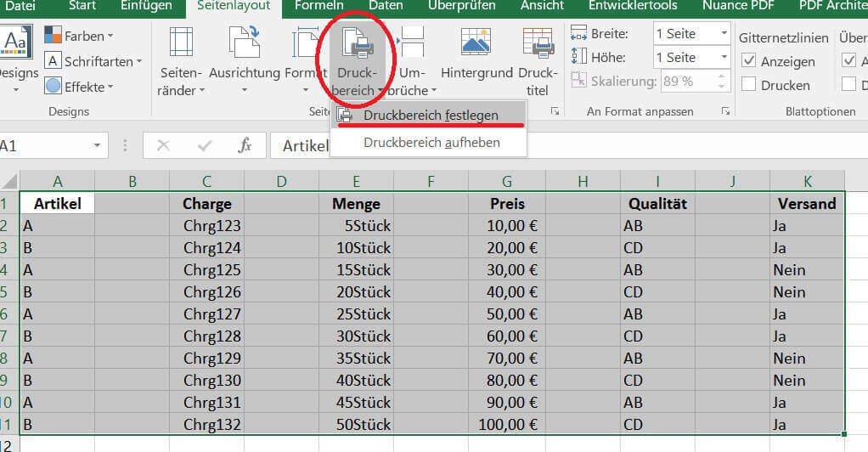The height and width of the screenshot is (452, 868).
Task: Select the cell Chrg123
Action: coord(206,225)
